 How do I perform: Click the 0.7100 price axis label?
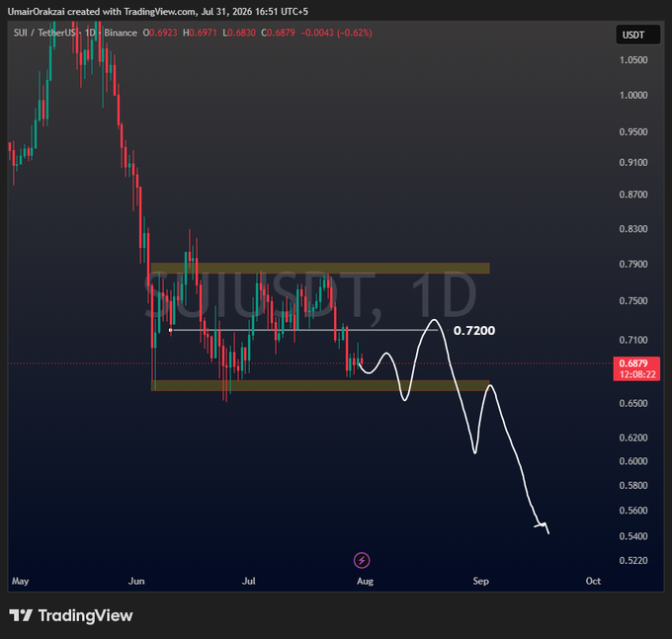[x=633, y=340]
